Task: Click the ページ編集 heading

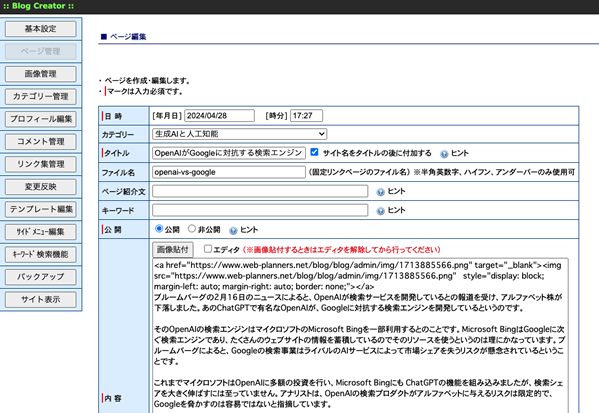Action: (x=128, y=37)
